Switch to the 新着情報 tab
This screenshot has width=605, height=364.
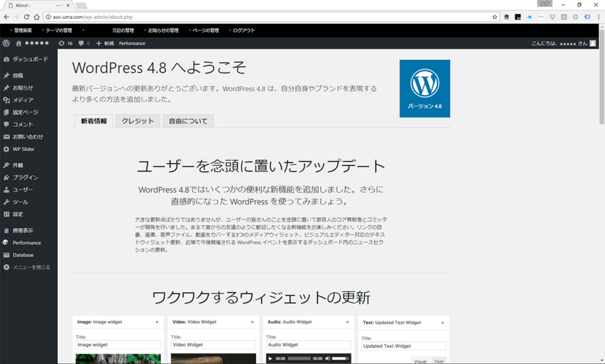[94, 121]
